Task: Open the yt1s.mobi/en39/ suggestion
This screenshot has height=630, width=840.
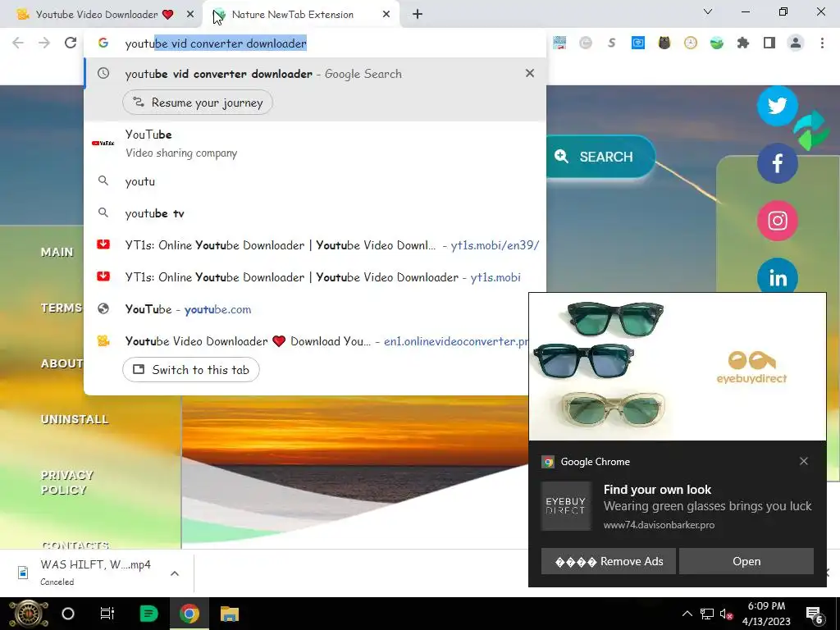Action: click(315, 245)
